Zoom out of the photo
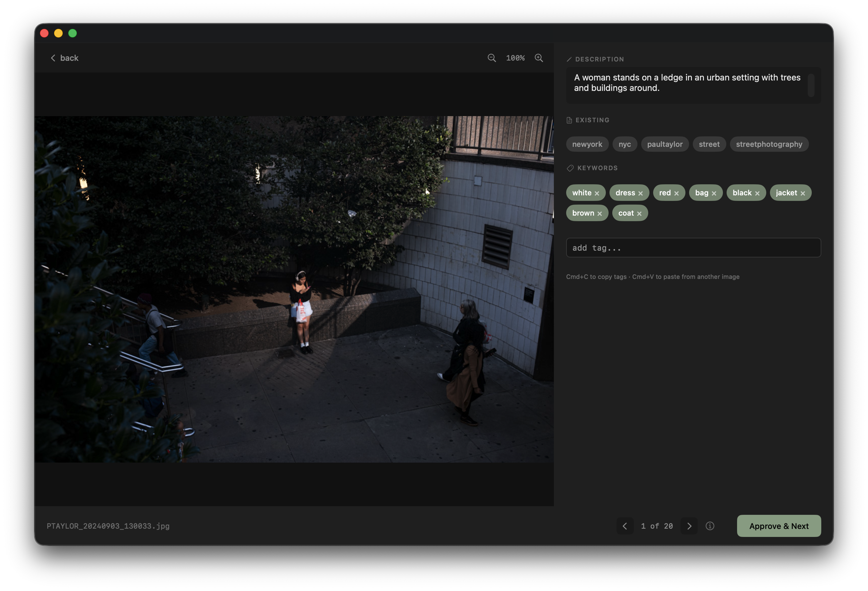The image size is (868, 591). point(491,58)
